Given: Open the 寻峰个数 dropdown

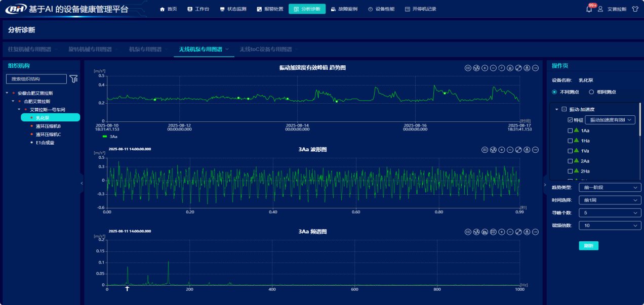Looking at the screenshot, I should tap(610, 213).
